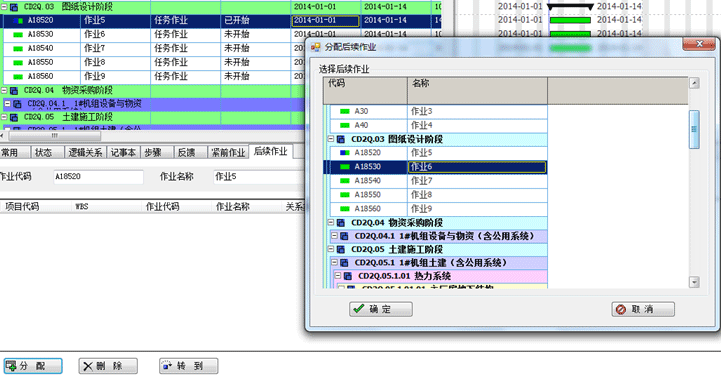The height and width of the screenshot is (383, 721).
Task: Collapse CD2Q.05.1.01 热力系统 node in the dialog
Action: 338,275
